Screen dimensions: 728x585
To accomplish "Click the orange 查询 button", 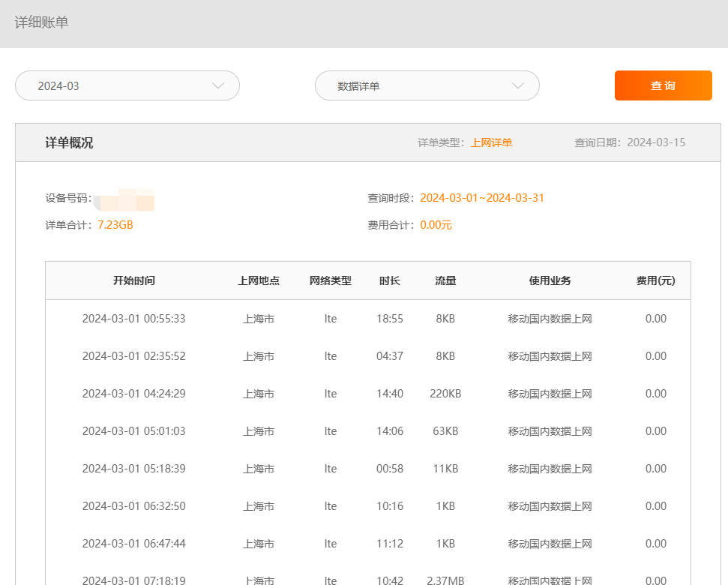I will pos(663,85).
